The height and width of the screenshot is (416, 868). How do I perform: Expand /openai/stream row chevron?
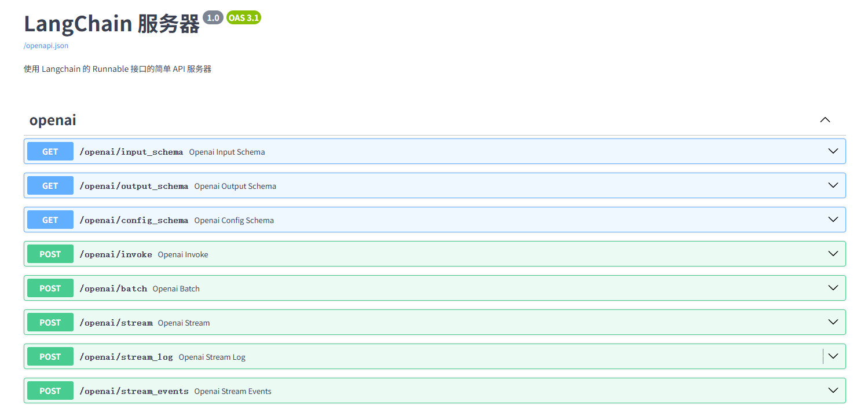click(833, 322)
